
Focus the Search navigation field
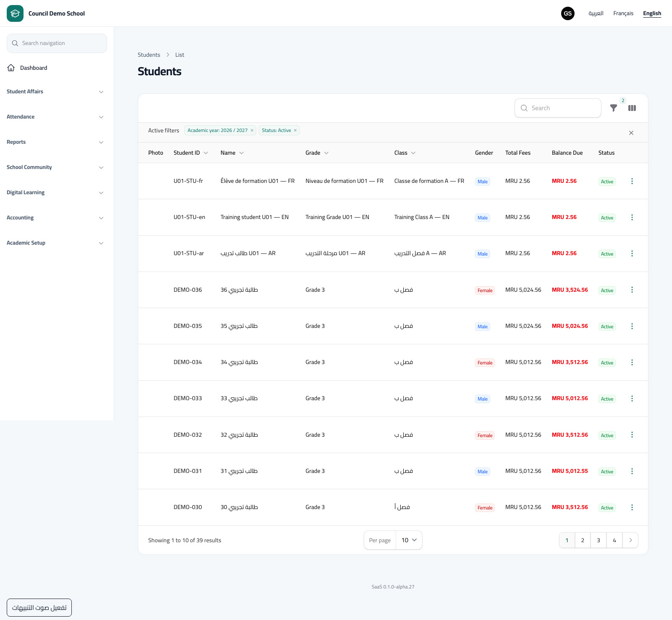coord(57,43)
